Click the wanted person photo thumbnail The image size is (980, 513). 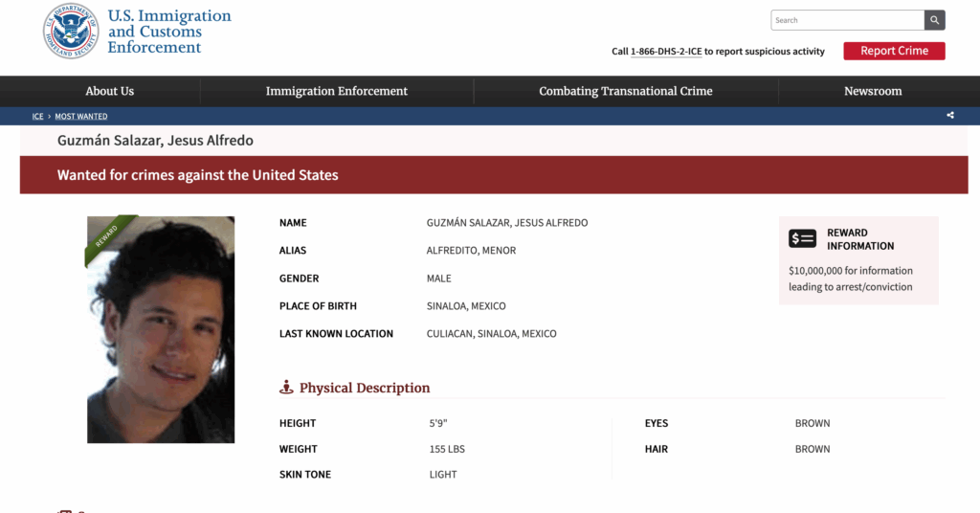[161, 330]
